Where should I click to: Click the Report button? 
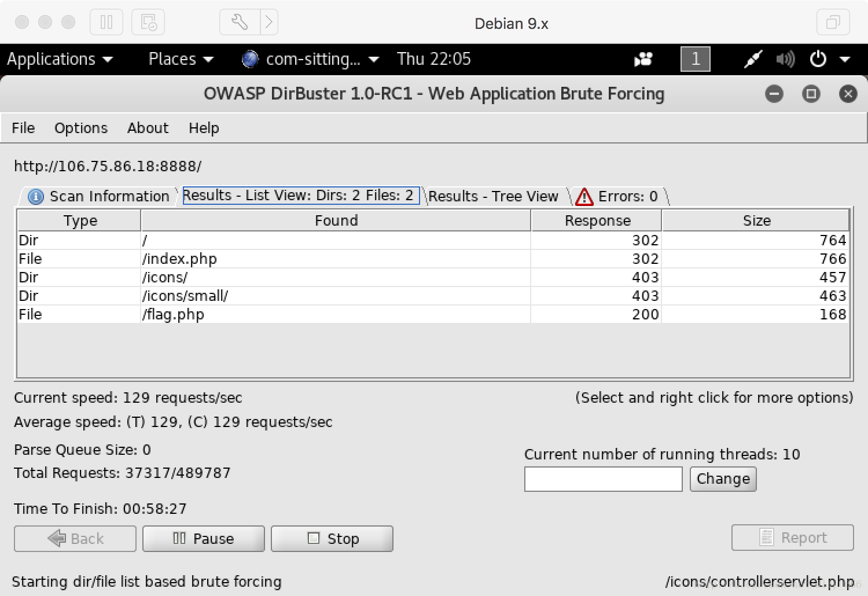pyautogui.click(x=793, y=538)
